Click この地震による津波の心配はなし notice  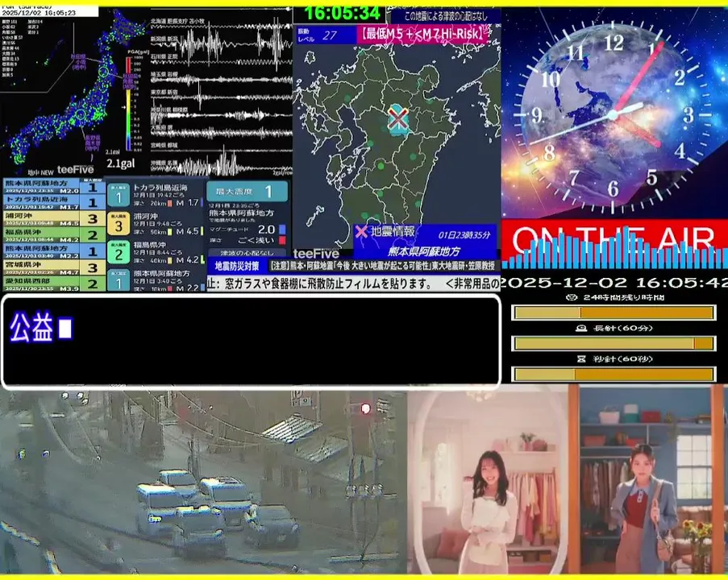click(x=445, y=17)
